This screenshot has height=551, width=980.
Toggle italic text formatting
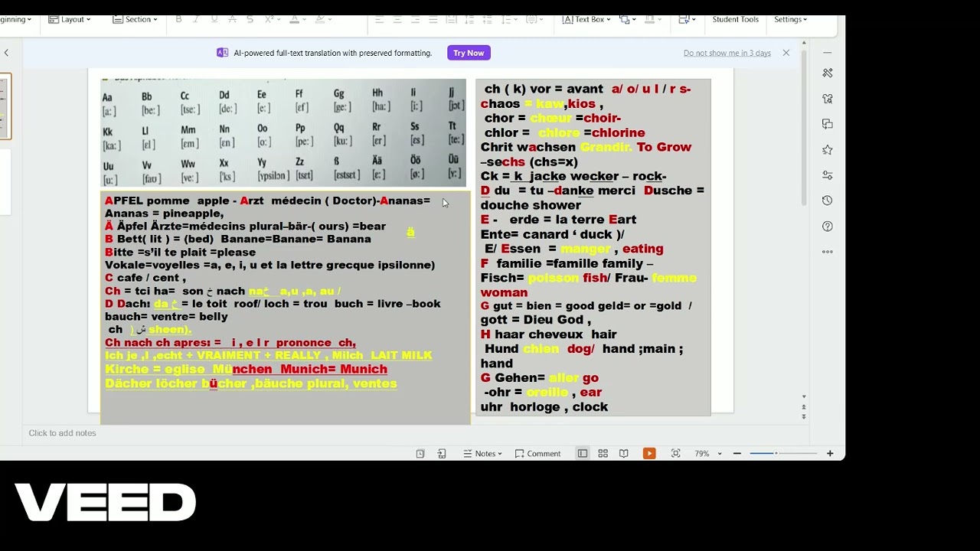[196, 19]
